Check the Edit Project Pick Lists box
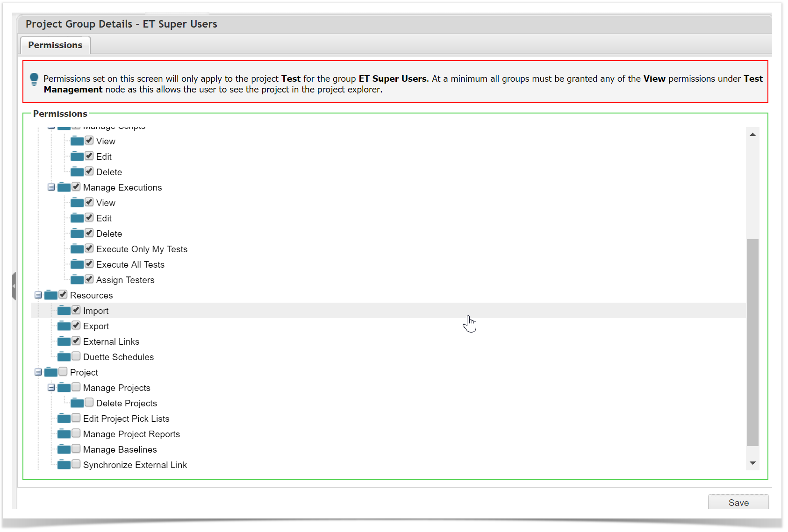Image resolution: width=788 pixels, height=532 pixels. coord(76,419)
